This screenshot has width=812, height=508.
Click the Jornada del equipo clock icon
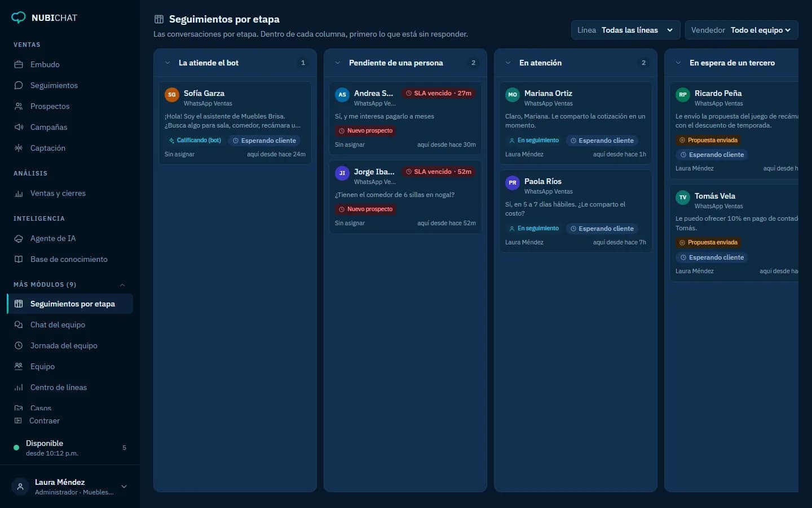pyautogui.click(x=19, y=345)
